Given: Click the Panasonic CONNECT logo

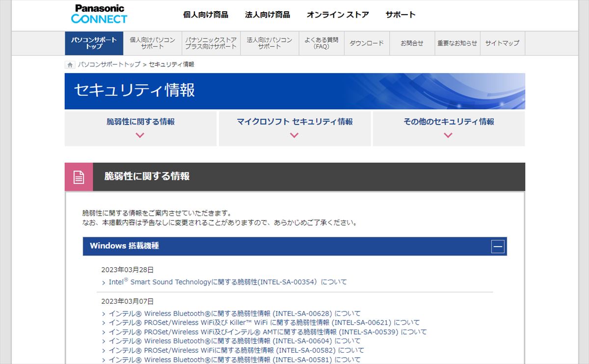Looking at the screenshot, I should [99, 14].
